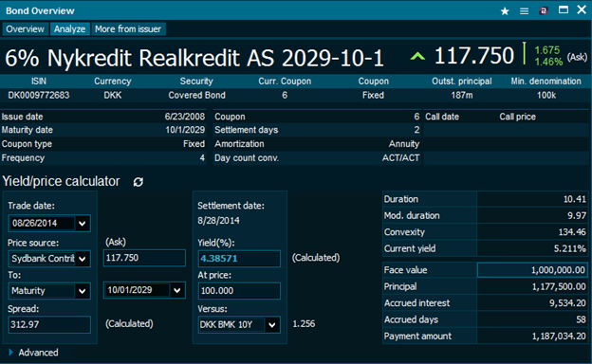Viewport: 592px width, 364px height.
Task: Click the Spread input field
Action: 49,324
